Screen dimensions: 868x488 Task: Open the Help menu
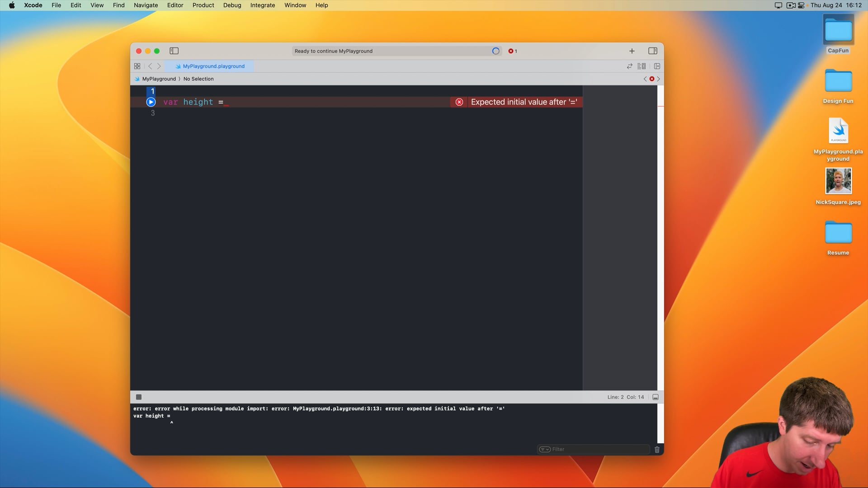tap(321, 5)
